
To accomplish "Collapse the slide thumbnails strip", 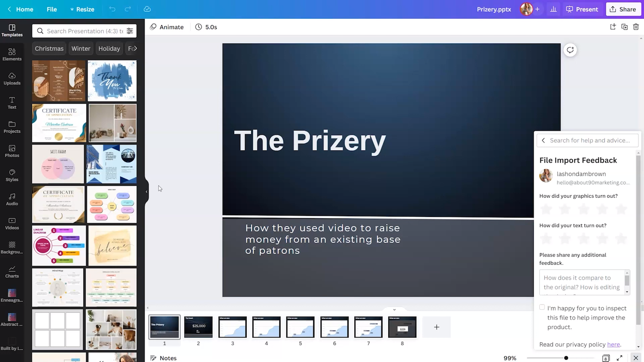I will click(394, 310).
